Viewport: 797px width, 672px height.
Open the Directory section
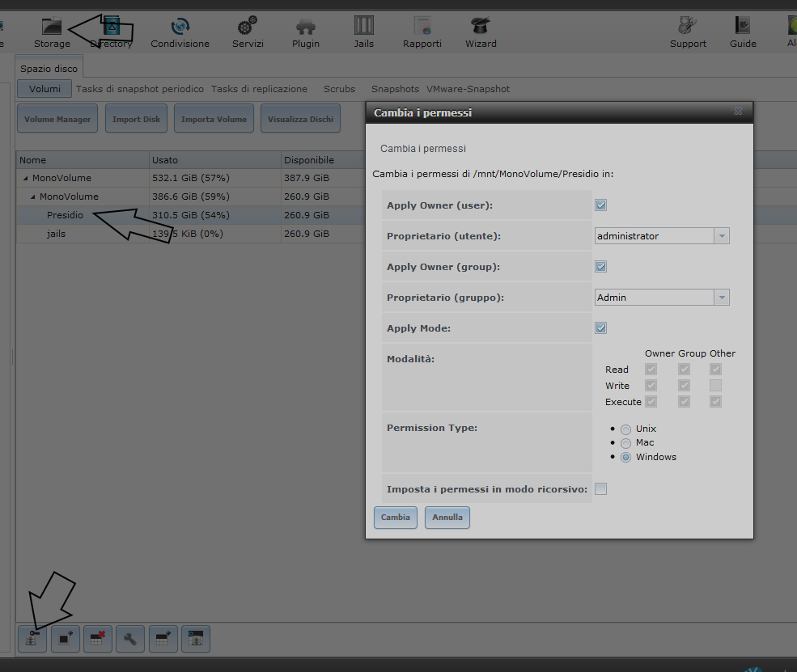[112, 32]
